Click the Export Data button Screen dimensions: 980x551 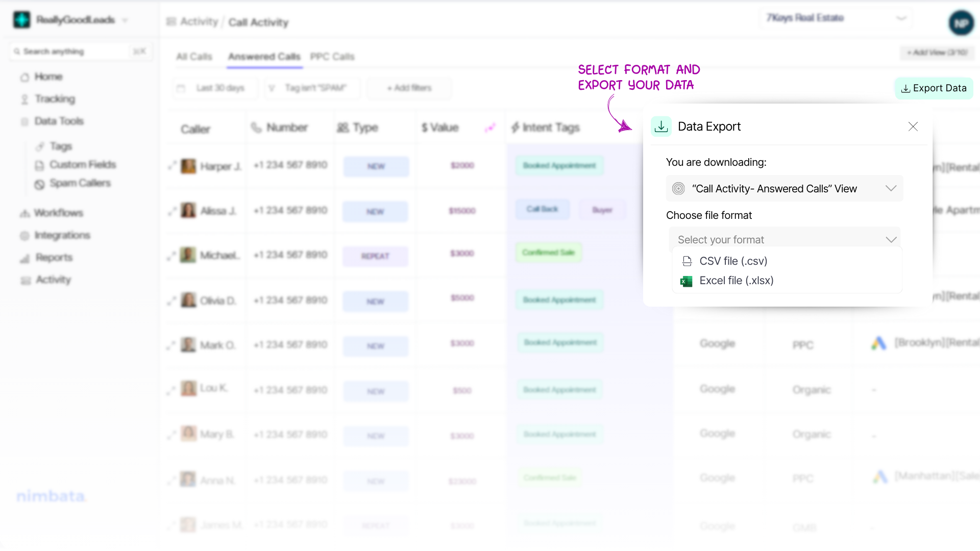934,88
